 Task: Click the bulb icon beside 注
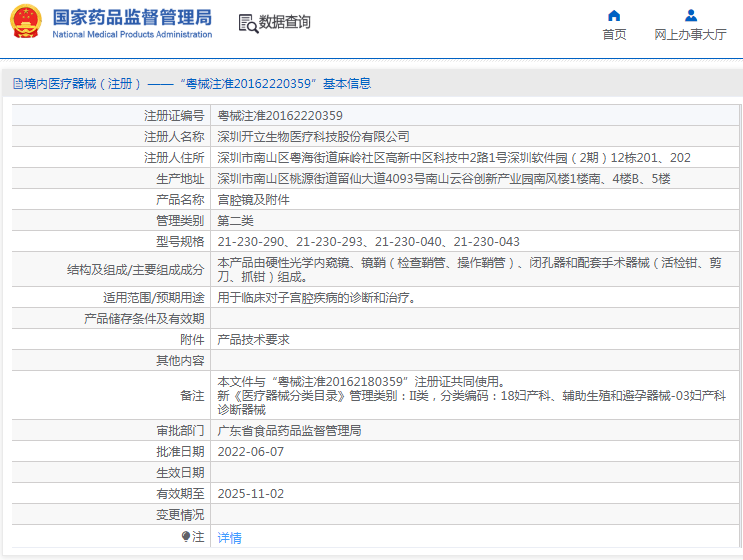[x=186, y=537]
